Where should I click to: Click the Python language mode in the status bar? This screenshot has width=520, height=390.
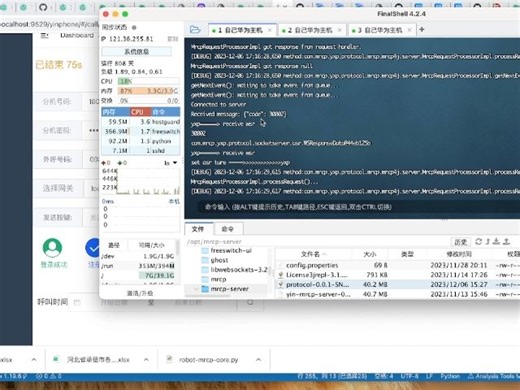click(x=450, y=376)
